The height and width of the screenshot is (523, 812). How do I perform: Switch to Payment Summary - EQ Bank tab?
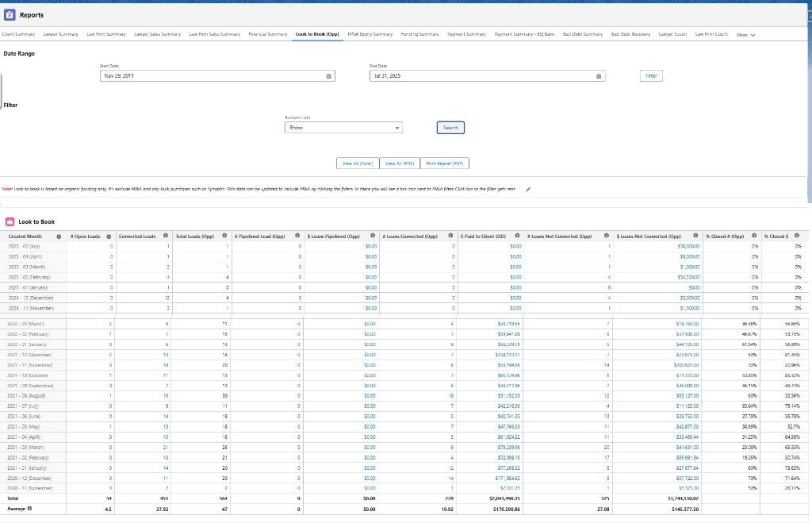click(x=524, y=34)
